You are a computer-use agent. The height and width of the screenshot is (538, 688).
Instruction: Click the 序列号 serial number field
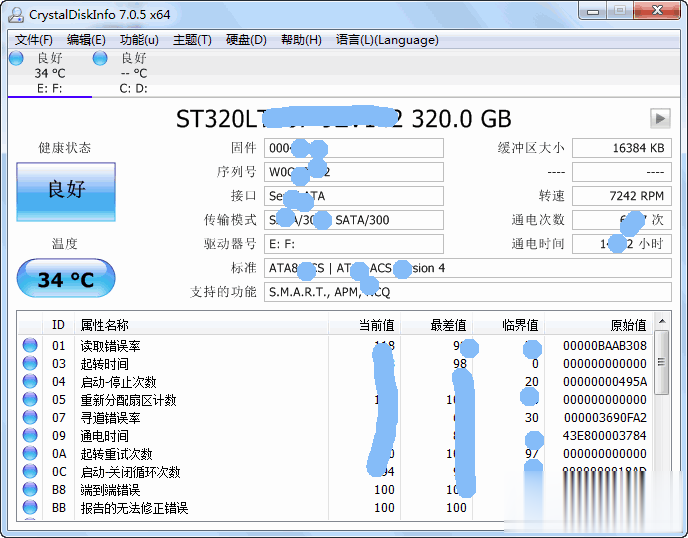pos(354,172)
